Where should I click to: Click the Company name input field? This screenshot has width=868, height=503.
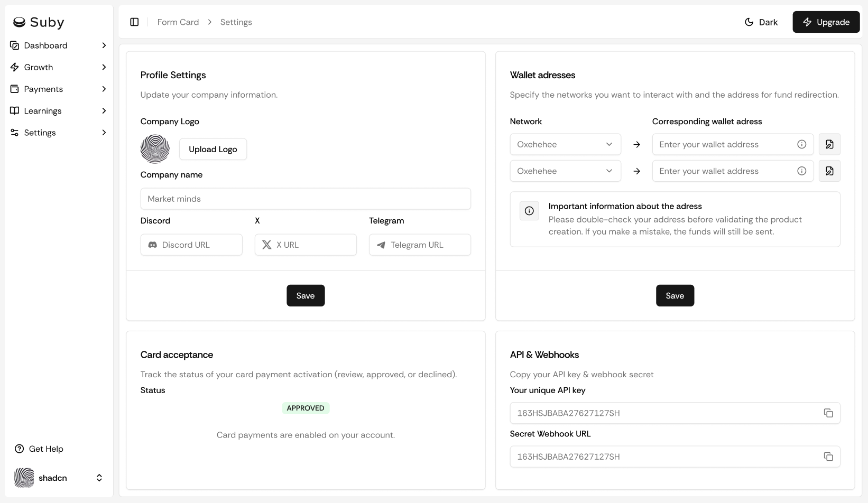(x=305, y=199)
